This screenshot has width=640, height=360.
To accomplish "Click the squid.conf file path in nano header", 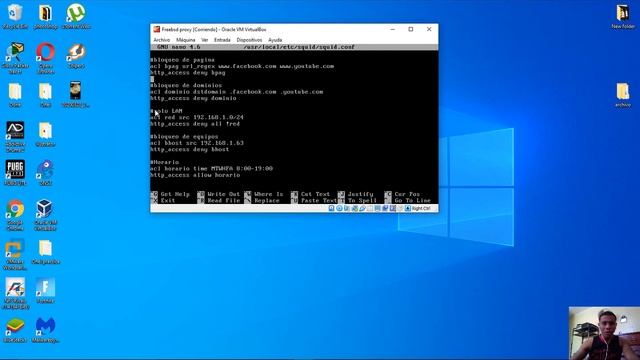I will click(x=299, y=47).
